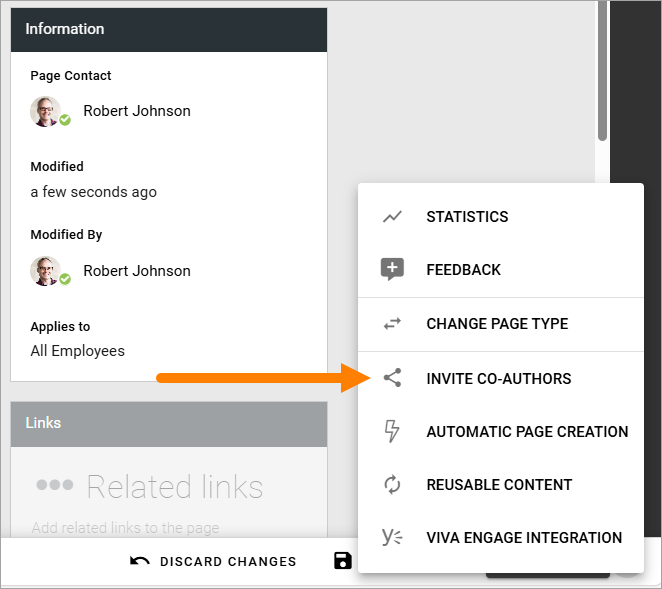662x589 pixels.
Task: Click Robert Johnson name under Page Contact
Action: click(x=137, y=111)
